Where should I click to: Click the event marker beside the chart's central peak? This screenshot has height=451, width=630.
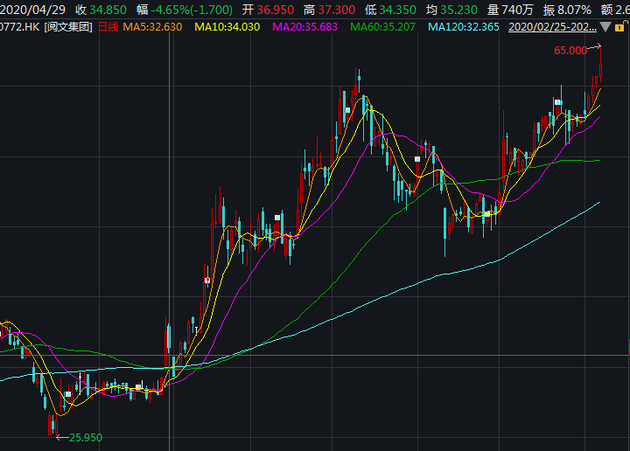[x=348, y=110]
